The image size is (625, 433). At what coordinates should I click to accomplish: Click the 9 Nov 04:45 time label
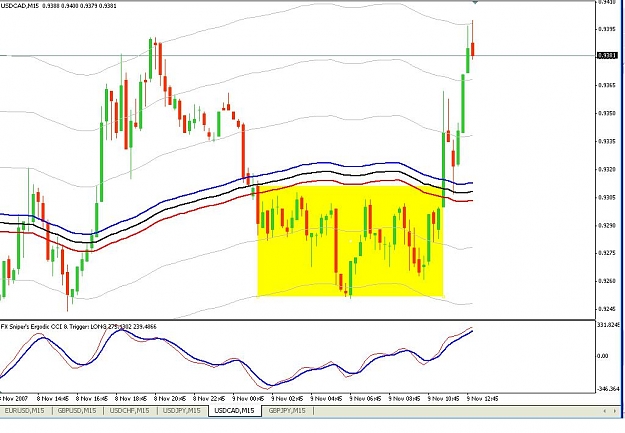pos(326,398)
